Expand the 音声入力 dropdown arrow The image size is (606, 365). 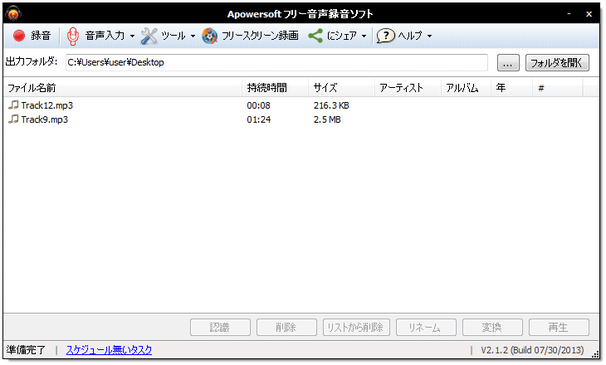point(132,36)
